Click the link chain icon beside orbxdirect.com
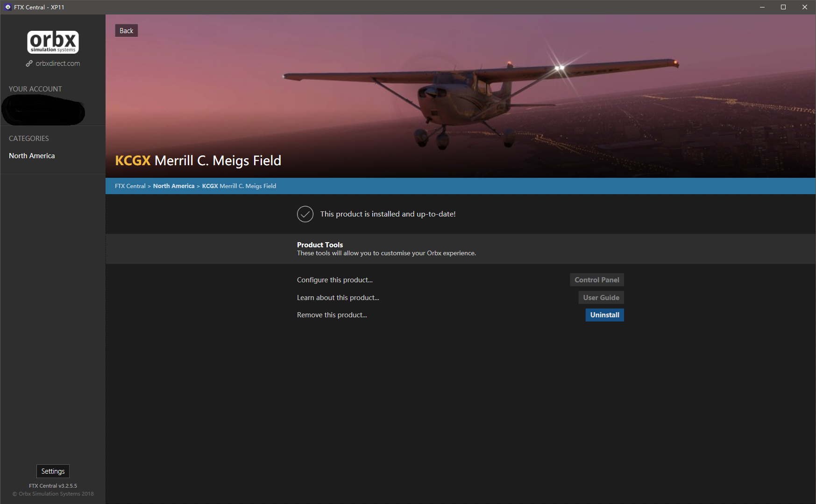Image resolution: width=816 pixels, height=504 pixels. [x=29, y=63]
